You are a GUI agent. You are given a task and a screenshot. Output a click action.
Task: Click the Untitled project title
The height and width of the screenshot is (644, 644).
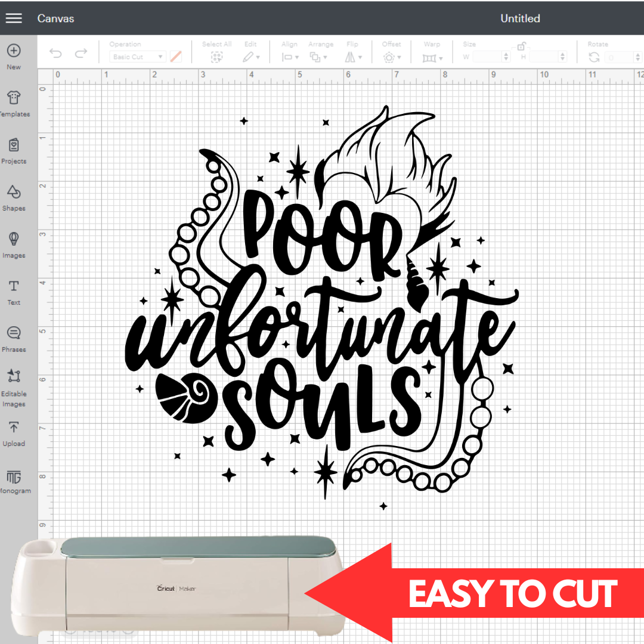click(x=520, y=18)
